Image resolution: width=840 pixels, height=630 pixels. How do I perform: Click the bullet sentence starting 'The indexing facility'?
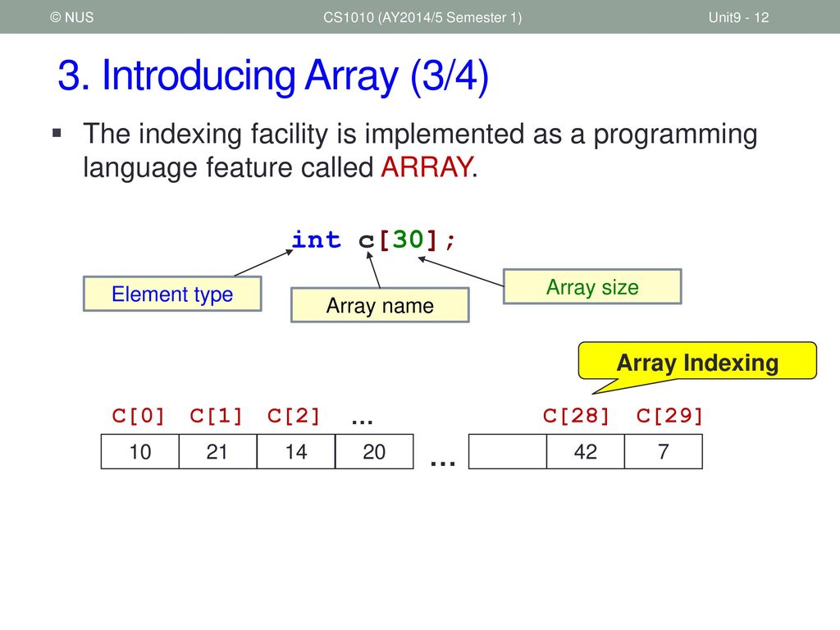420,151
